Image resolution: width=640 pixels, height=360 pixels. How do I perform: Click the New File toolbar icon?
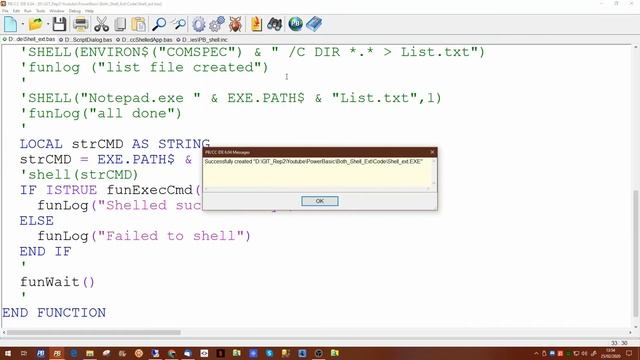click(11, 24)
